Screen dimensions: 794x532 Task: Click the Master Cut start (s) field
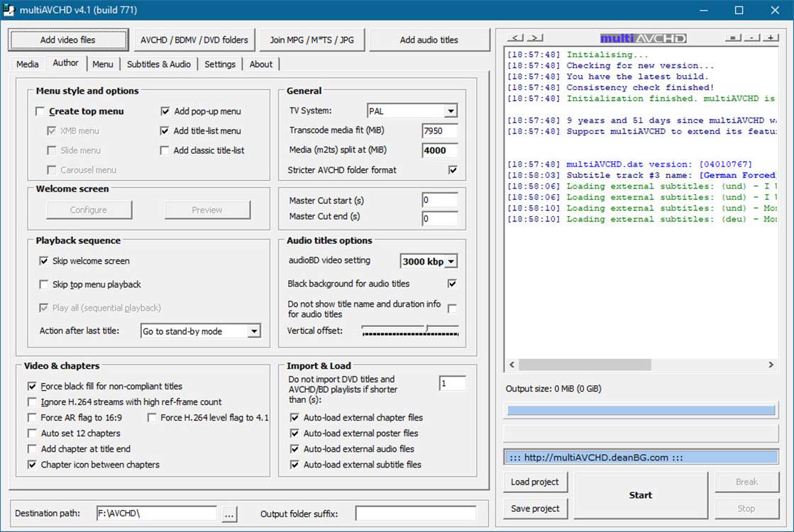pos(439,200)
